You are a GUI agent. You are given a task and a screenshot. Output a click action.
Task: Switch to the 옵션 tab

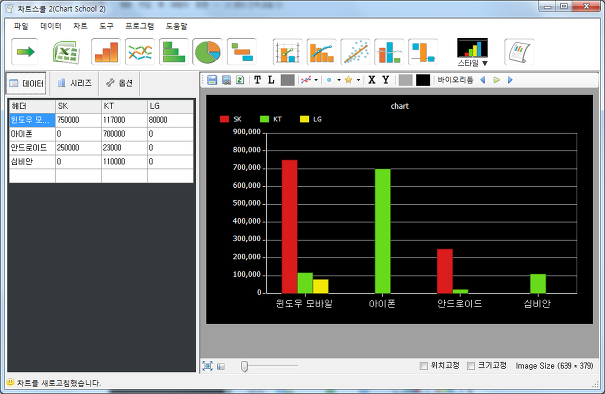click(119, 83)
